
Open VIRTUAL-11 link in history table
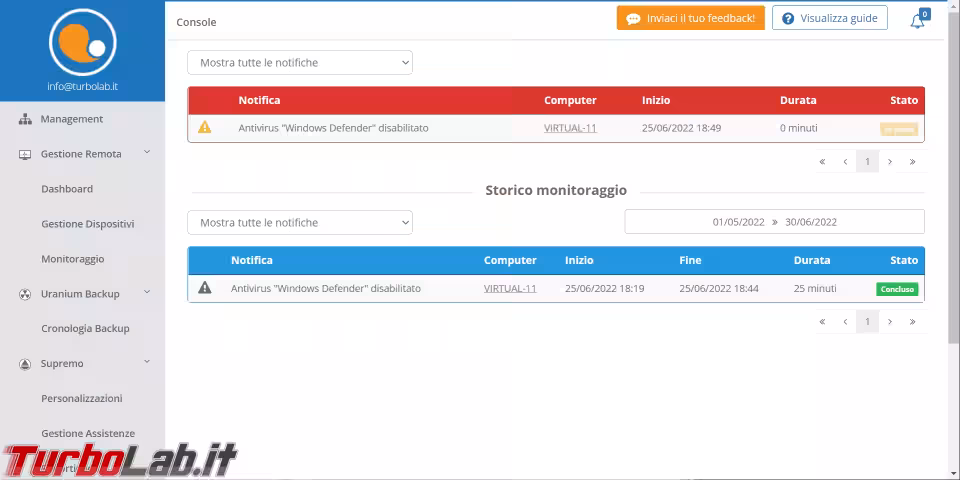coord(510,288)
